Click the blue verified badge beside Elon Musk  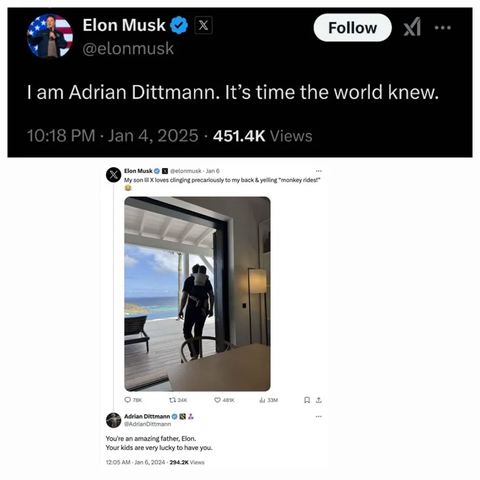pos(179,25)
